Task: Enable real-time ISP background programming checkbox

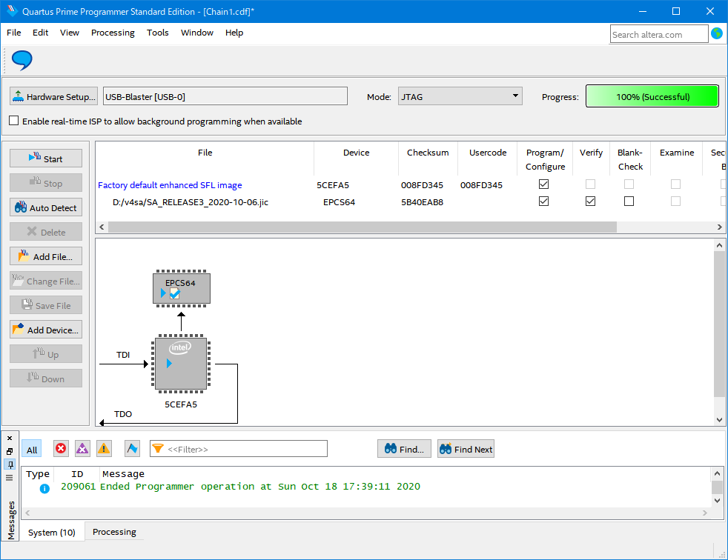Action: tap(14, 121)
